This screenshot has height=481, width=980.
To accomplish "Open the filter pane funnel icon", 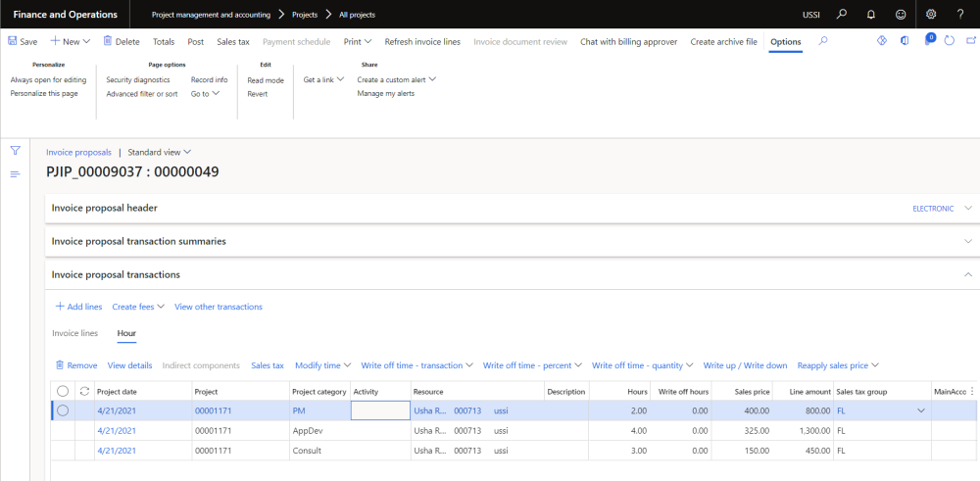I will (x=15, y=151).
